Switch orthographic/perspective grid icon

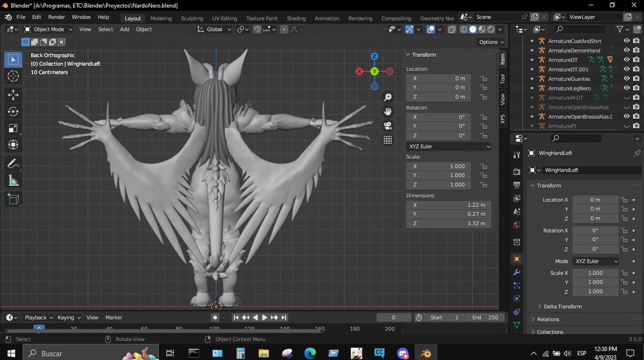point(387,140)
